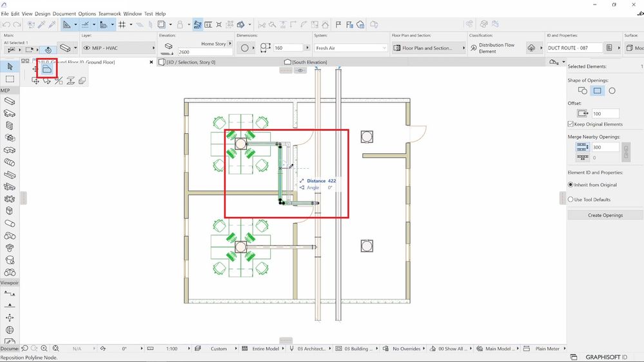Click the Create Openings button
The image size is (644, 362).
click(x=605, y=215)
